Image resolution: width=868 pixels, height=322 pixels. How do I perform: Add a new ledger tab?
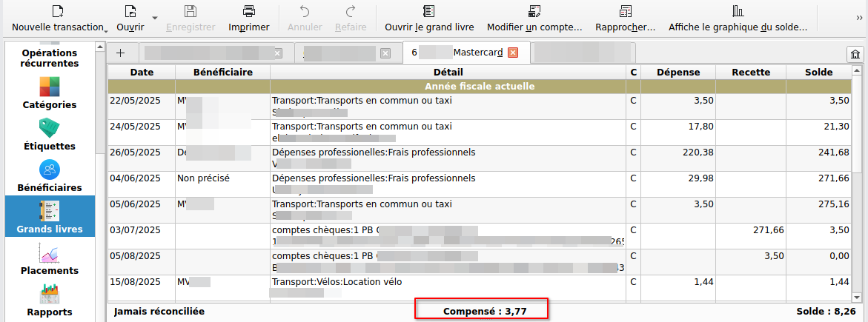click(120, 53)
